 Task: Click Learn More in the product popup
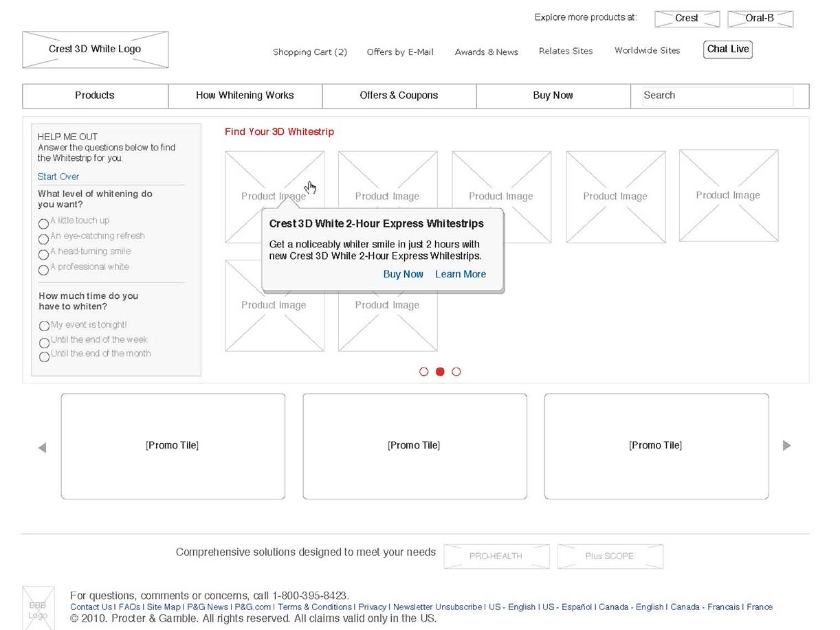coord(461,274)
